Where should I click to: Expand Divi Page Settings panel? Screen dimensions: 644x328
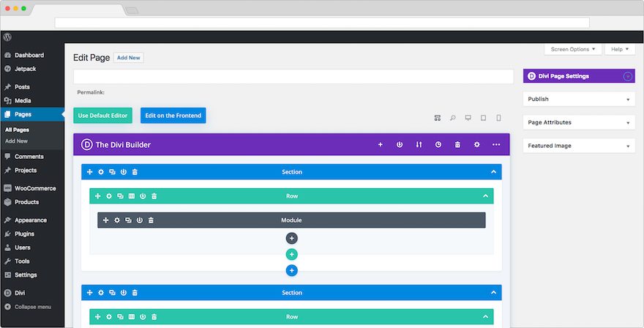coord(628,76)
